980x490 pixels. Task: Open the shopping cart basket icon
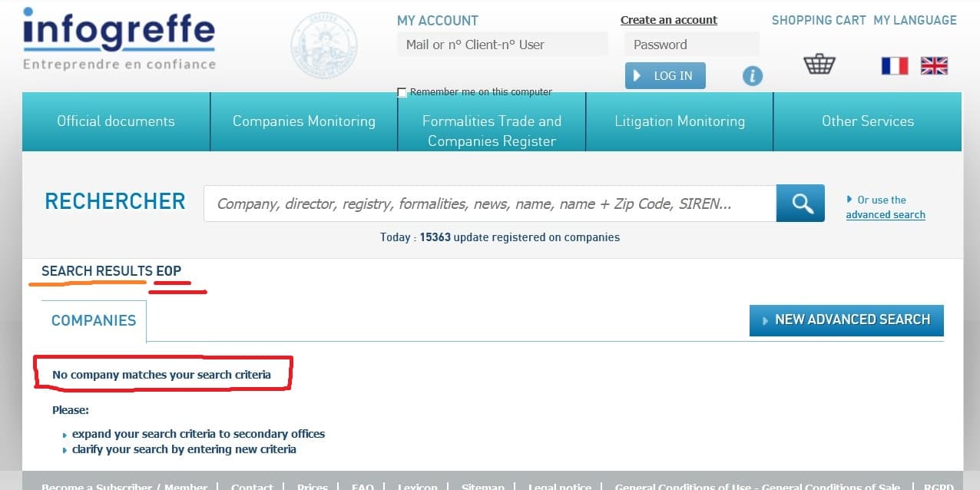(819, 64)
